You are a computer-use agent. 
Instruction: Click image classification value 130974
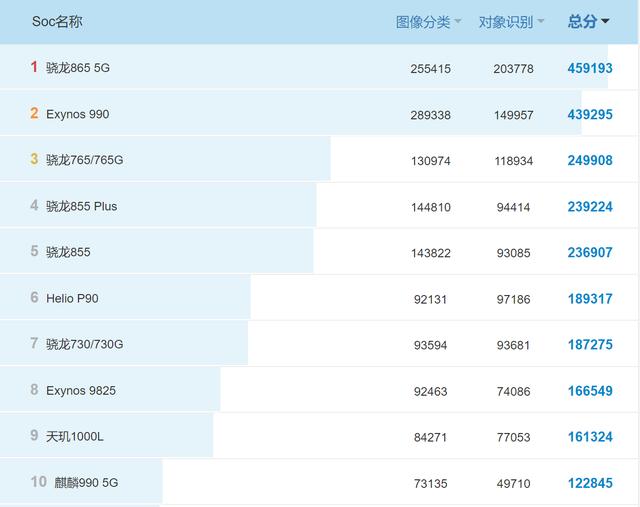coord(431,161)
